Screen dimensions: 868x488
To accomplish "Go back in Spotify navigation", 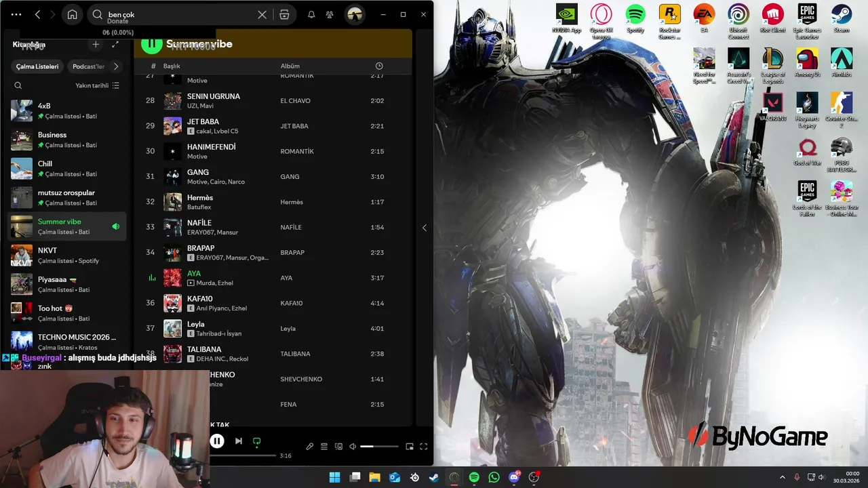I will [x=37, y=14].
